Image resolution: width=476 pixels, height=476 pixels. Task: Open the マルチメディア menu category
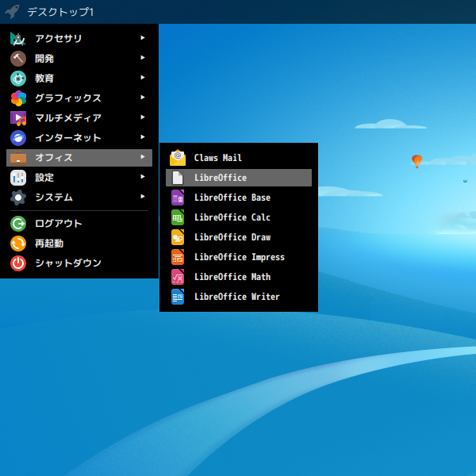67,118
